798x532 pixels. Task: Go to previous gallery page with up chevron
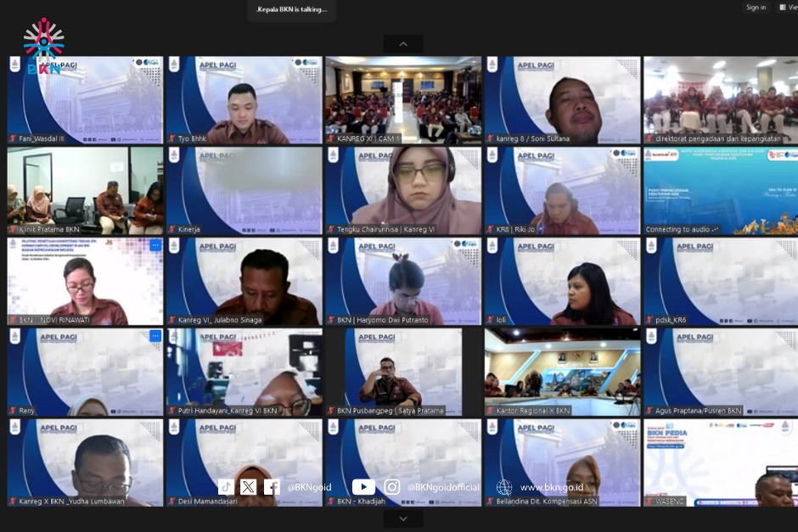[x=403, y=44]
